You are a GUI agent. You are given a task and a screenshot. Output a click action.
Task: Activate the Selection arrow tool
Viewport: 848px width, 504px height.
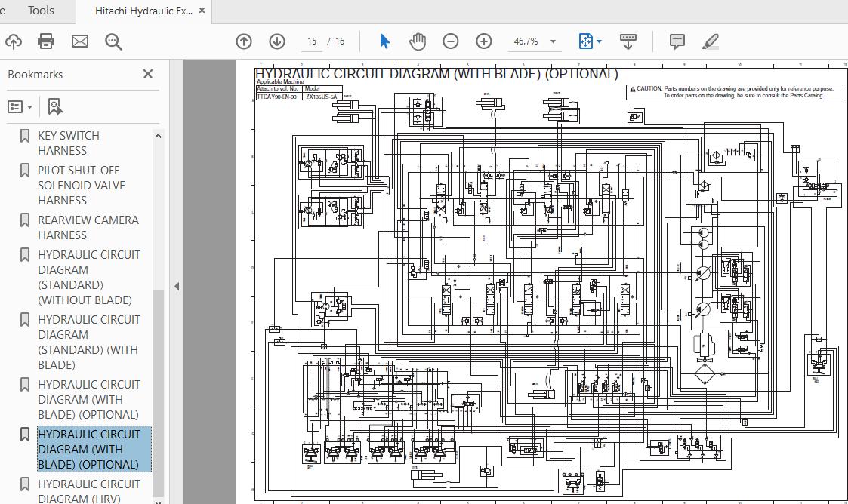(384, 41)
